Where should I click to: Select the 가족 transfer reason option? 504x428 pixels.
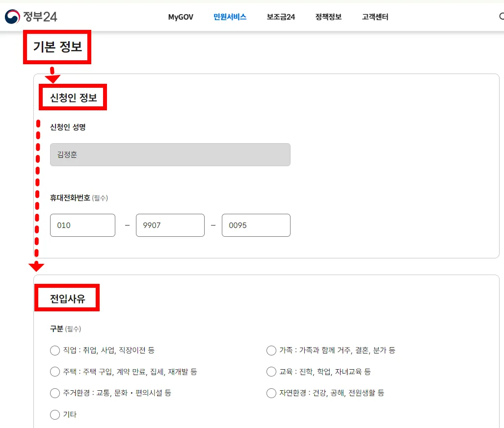pyautogui.click(x=271, y=350)
